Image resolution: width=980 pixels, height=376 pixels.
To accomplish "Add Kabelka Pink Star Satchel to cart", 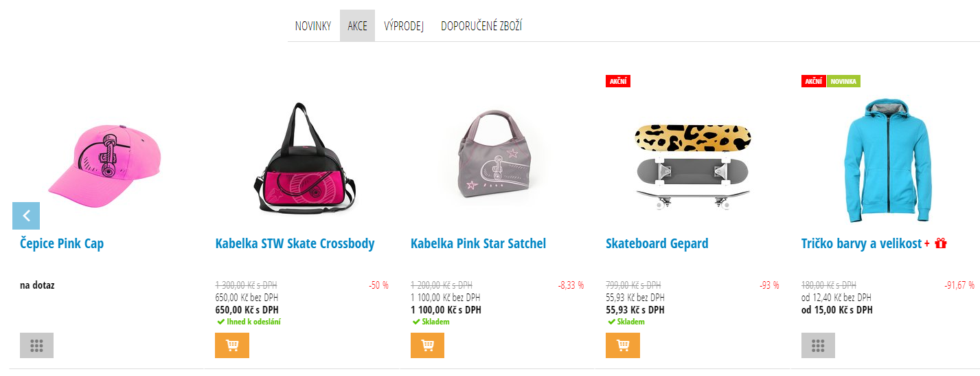I will [427, 345].
